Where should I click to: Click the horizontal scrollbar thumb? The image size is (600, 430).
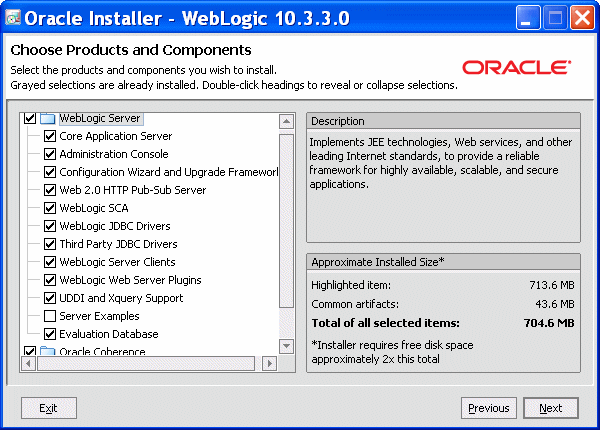click(x=146, y=363)
